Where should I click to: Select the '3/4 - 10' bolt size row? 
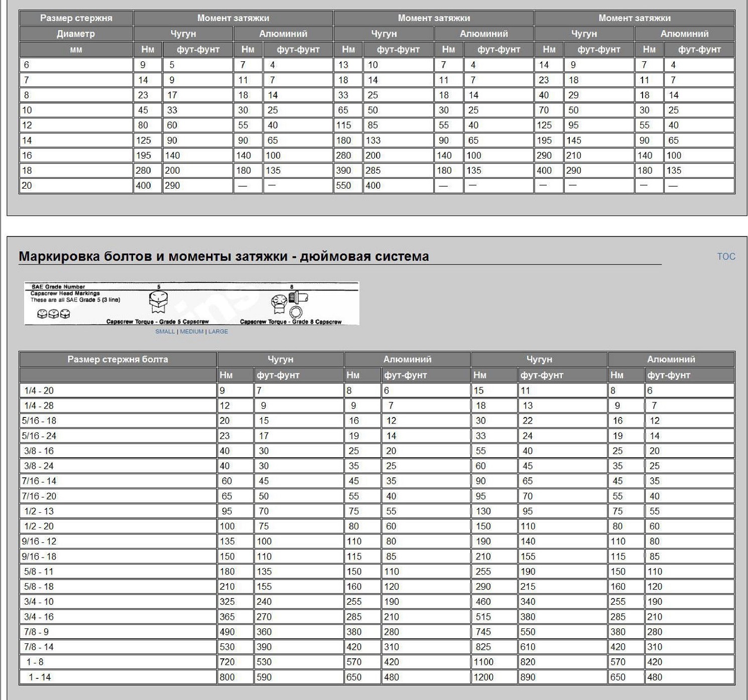377,601
